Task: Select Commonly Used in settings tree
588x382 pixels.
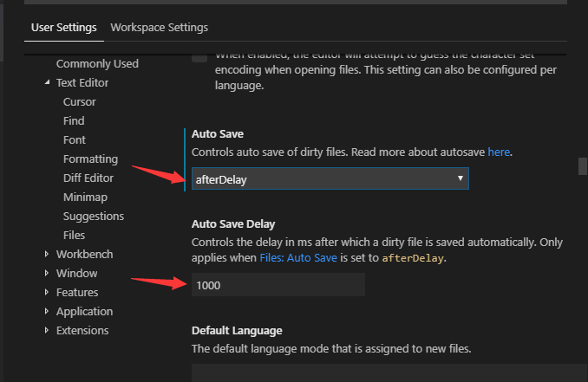Action: 97,64
